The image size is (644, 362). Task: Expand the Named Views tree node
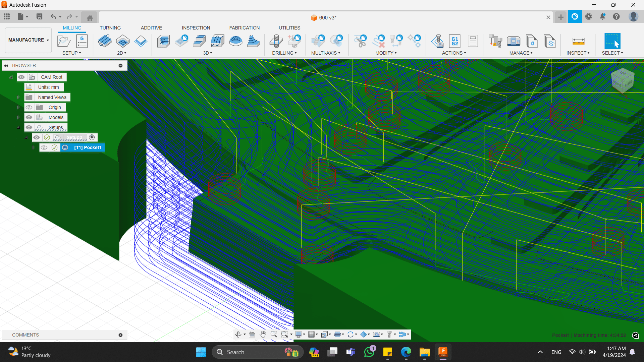(x=18, y=97)
